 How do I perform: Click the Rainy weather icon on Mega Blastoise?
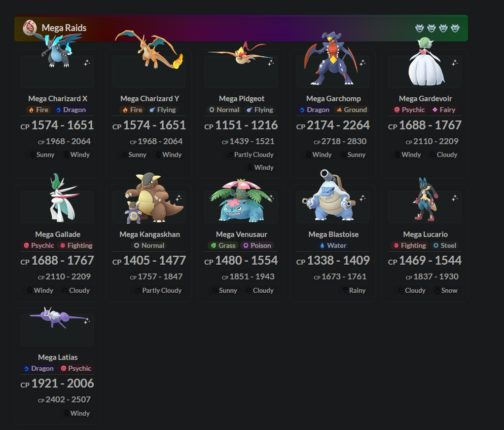coord(345,290)
